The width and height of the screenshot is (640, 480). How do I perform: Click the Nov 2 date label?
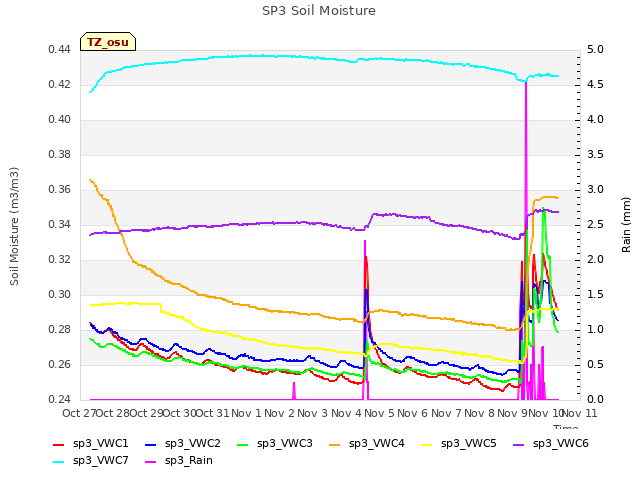click(280, 413)
